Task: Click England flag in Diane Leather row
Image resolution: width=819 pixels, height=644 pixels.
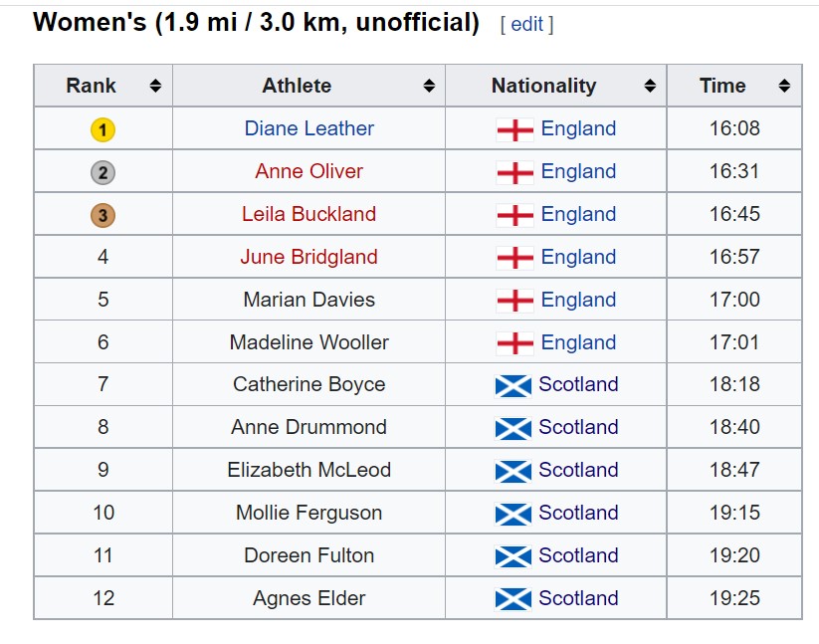Action: coord(515,130)
